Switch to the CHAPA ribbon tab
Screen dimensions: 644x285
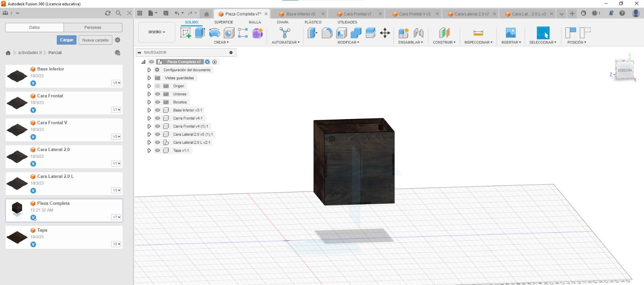pos(283,22)
